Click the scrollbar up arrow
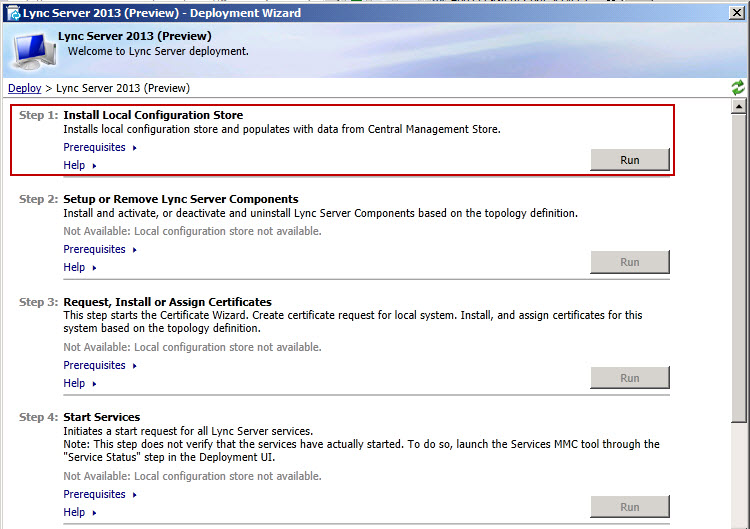750x529 pixels. click(x=739, y=106)
